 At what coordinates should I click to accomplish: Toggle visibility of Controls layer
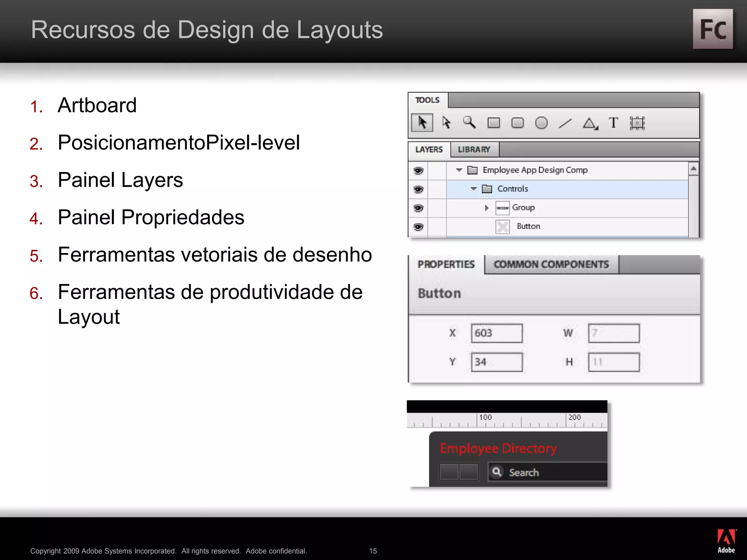point(418,189)
